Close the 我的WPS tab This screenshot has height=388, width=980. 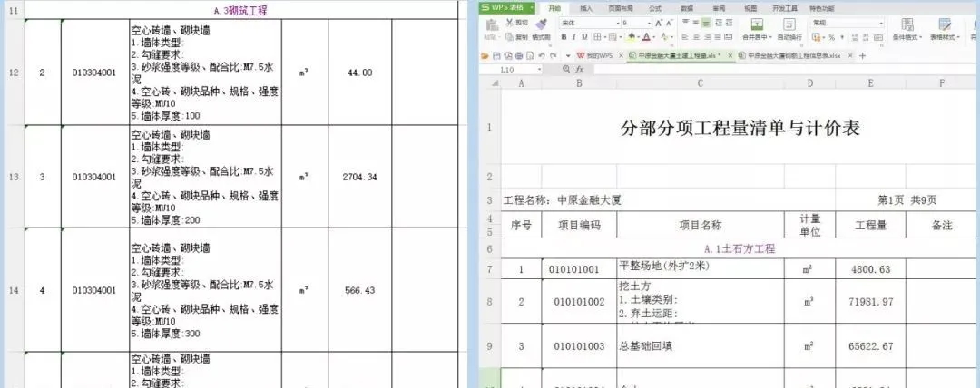click(621, 55)
